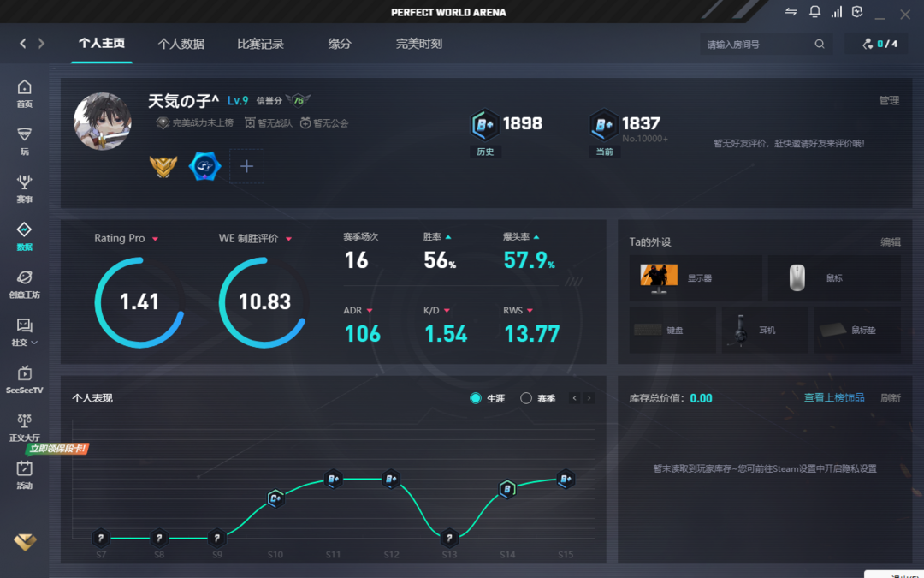Focus the 请输入房间号 room number field
Screen dimensions: 924x578
click(x=766, y=45)
